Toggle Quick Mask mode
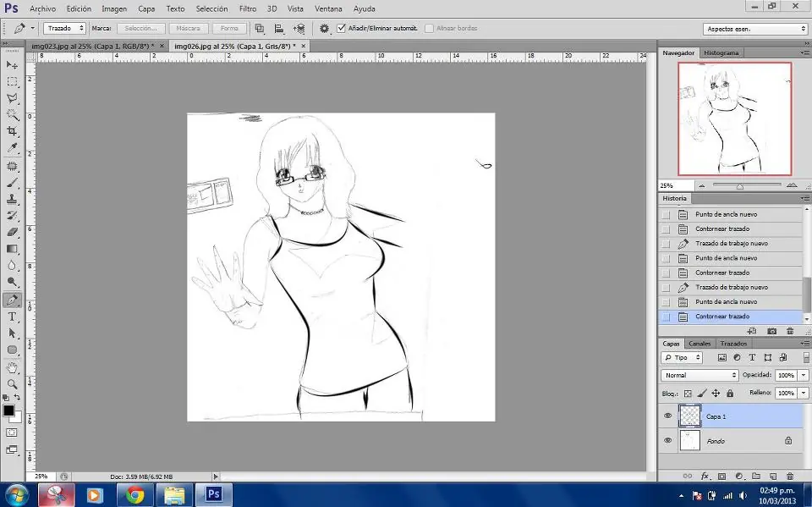Viewport: 812px width, 507px height. pos(11,433)
